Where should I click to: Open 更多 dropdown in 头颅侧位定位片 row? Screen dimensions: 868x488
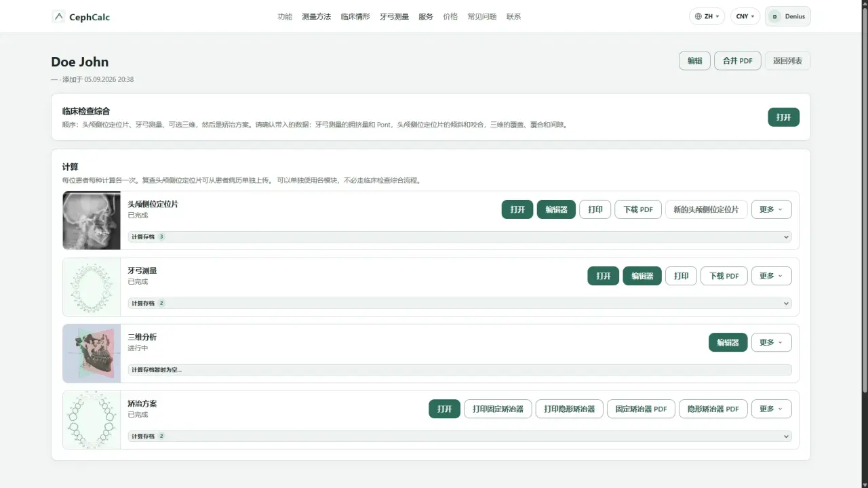pyautogui.click(x=771, y=209)
